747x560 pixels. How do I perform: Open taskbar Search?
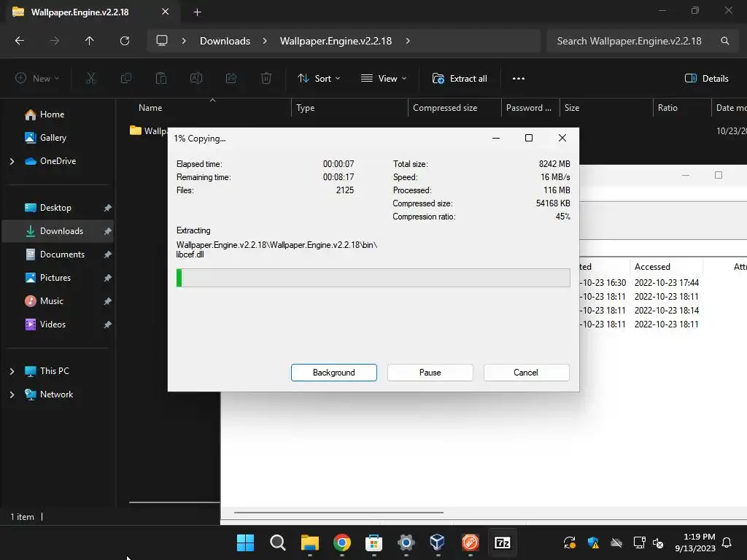pos(278,542)
